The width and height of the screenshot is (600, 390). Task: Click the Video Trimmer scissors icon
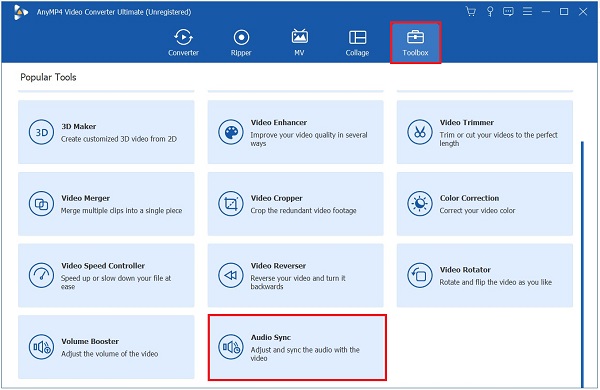(420, 132)
